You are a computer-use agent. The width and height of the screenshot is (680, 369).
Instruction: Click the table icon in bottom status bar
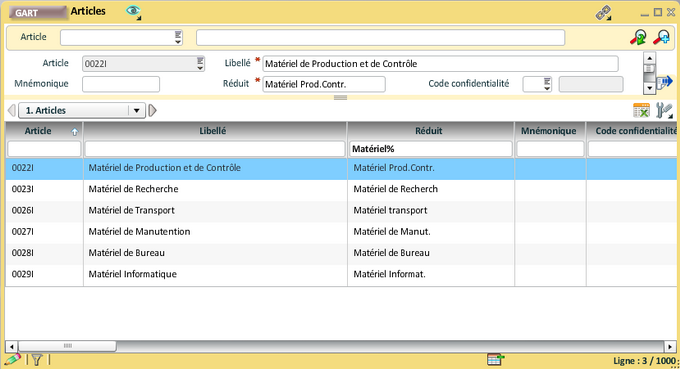[x=495, y=359]
